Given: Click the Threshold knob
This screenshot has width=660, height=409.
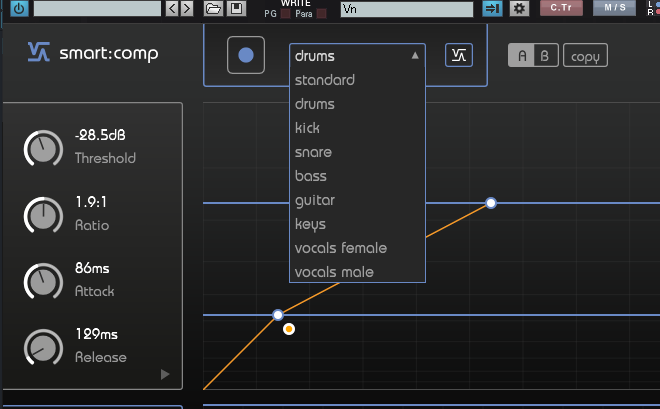Looking at the screenshot, I should click(43, 148).
